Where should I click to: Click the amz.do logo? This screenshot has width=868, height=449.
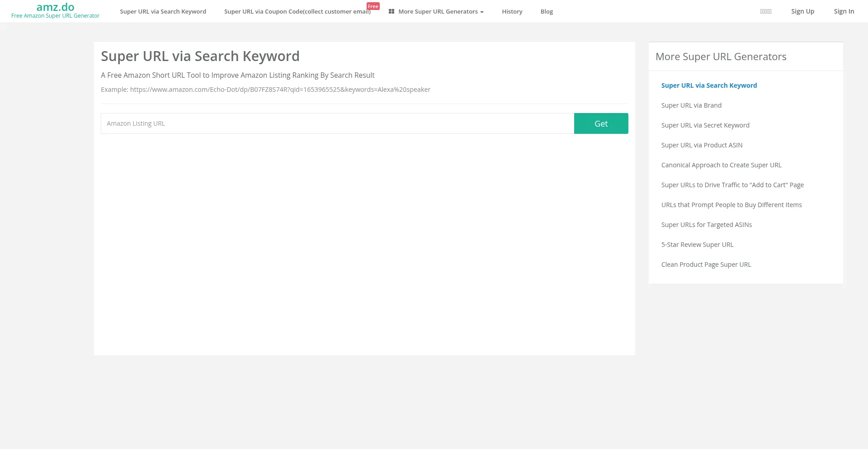(55, 8)
